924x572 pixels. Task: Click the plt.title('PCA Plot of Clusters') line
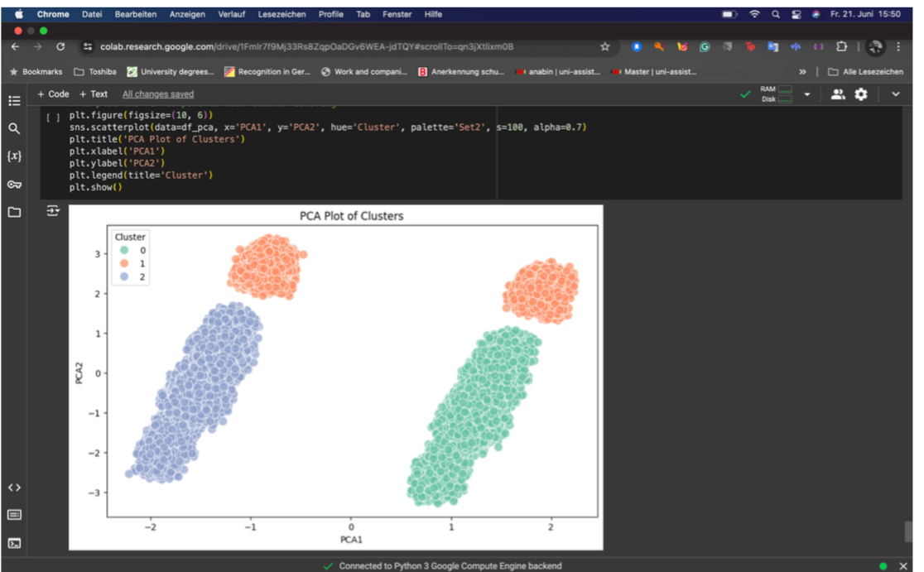(x=156, y=139)
